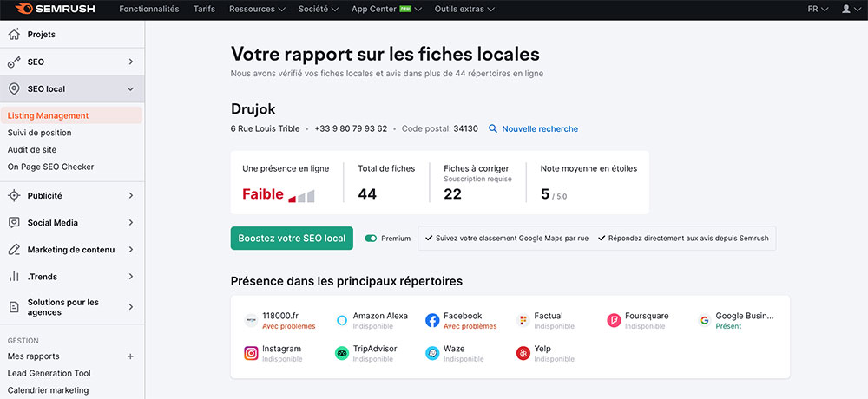Open the FR language selector
Image resolution: width=868 pixels, height=399 pixels.
(818, 9)
